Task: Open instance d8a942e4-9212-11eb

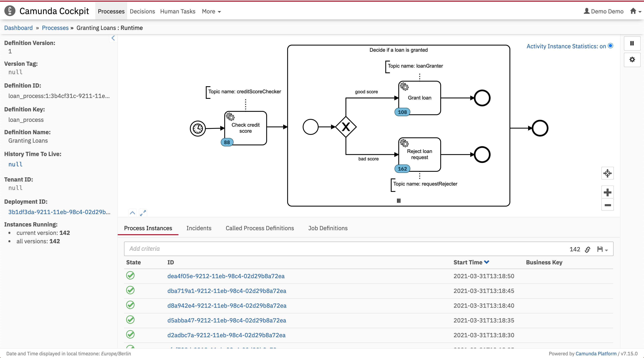Action: click(227, 305)
